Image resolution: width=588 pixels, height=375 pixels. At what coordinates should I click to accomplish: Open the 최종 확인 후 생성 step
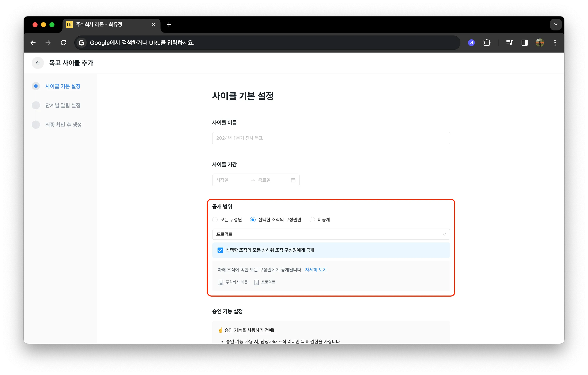[64, 125]
